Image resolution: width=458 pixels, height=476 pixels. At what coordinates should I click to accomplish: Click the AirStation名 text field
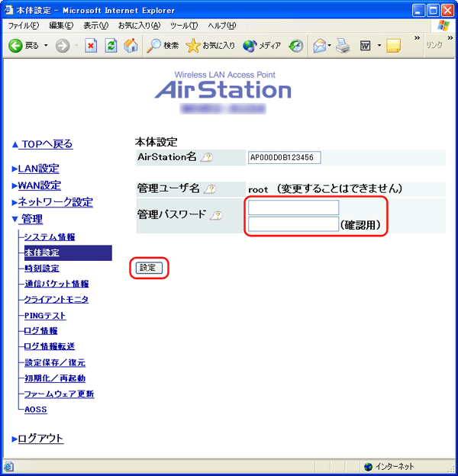click(284, 157)
